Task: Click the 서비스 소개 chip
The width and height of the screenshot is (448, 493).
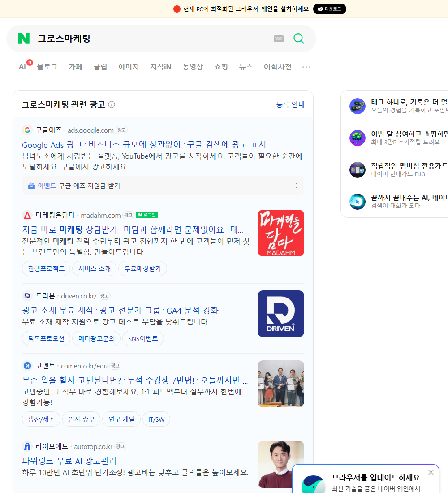Action: pos(95,268)
